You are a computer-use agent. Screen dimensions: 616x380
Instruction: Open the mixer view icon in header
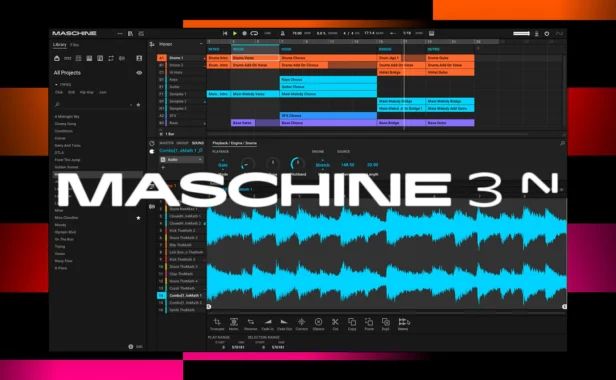[141, 33]
